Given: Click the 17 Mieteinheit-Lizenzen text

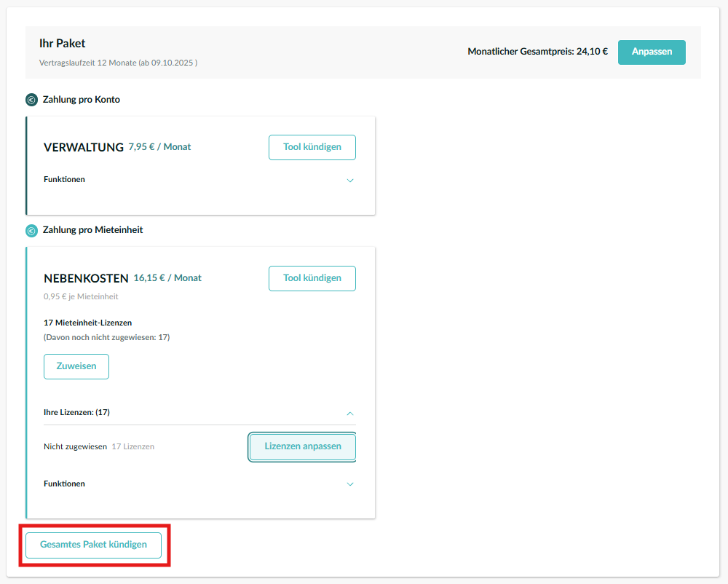Looking at the screenshot, I should point(88,323).
